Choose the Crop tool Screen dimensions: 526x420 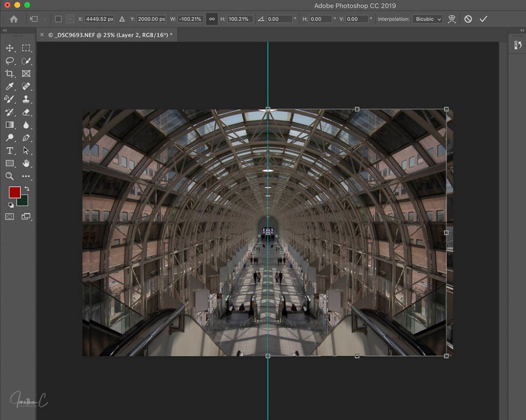click(x=9, y=74)
